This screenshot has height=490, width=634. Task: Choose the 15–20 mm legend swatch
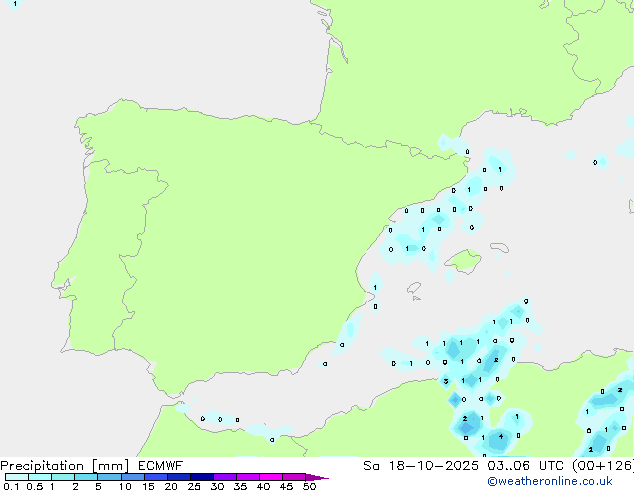tap(155, 477)
